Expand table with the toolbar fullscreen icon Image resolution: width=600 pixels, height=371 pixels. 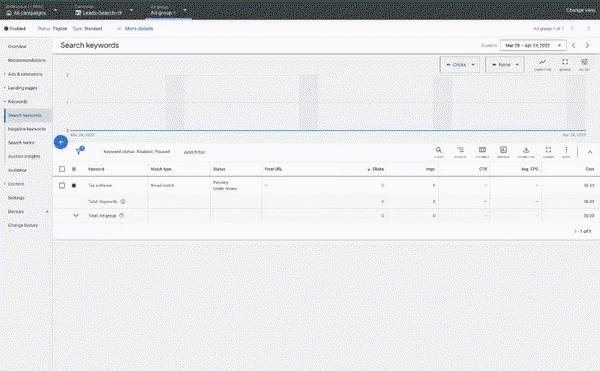(x=548, y=150)
